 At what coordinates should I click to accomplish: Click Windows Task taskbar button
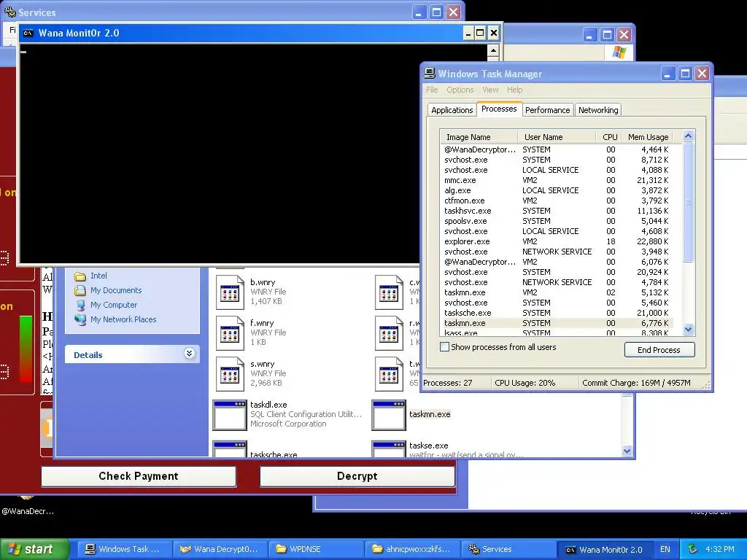pyautogui.click(x=124, y=549)
